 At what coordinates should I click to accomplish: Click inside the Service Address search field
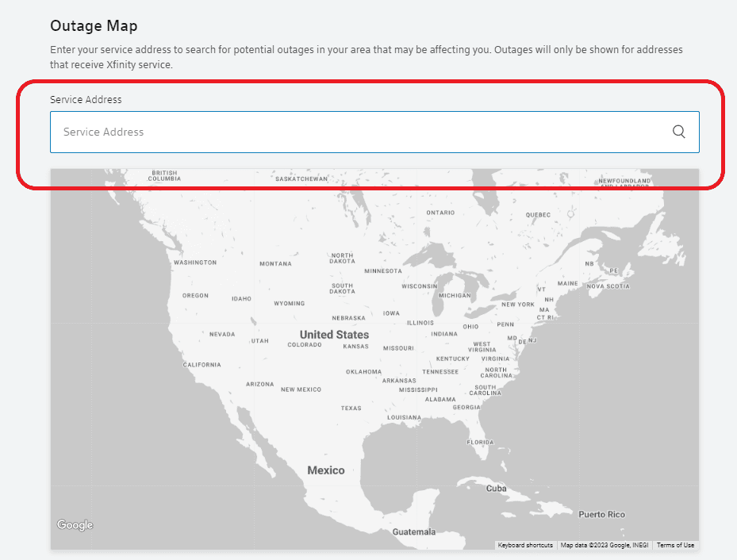tap(317, 132)
